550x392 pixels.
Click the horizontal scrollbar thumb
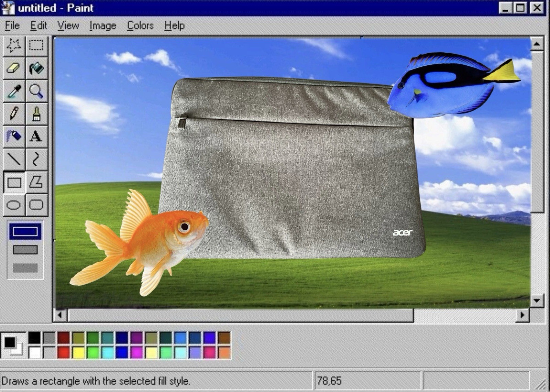point(240,315)
